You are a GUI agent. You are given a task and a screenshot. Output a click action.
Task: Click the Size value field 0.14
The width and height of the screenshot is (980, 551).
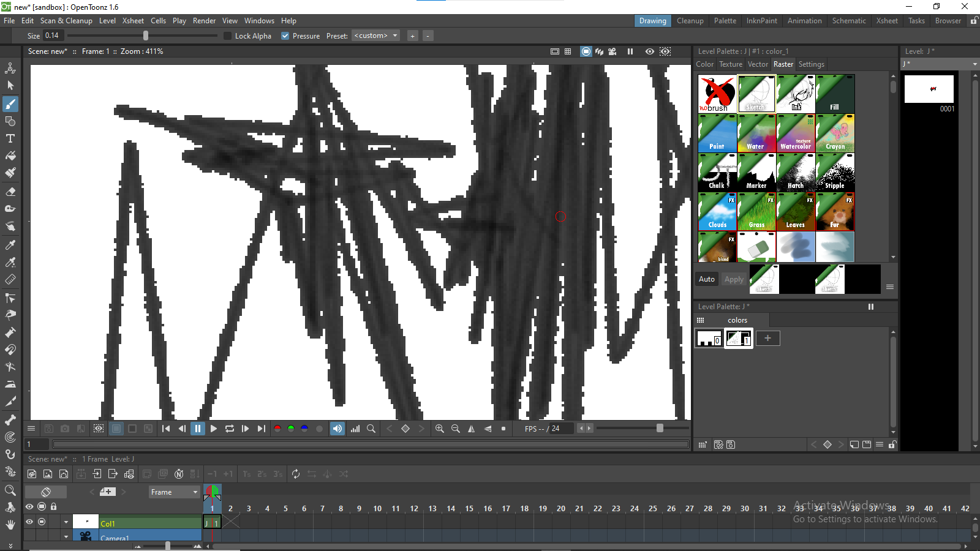tap(53, 36)
